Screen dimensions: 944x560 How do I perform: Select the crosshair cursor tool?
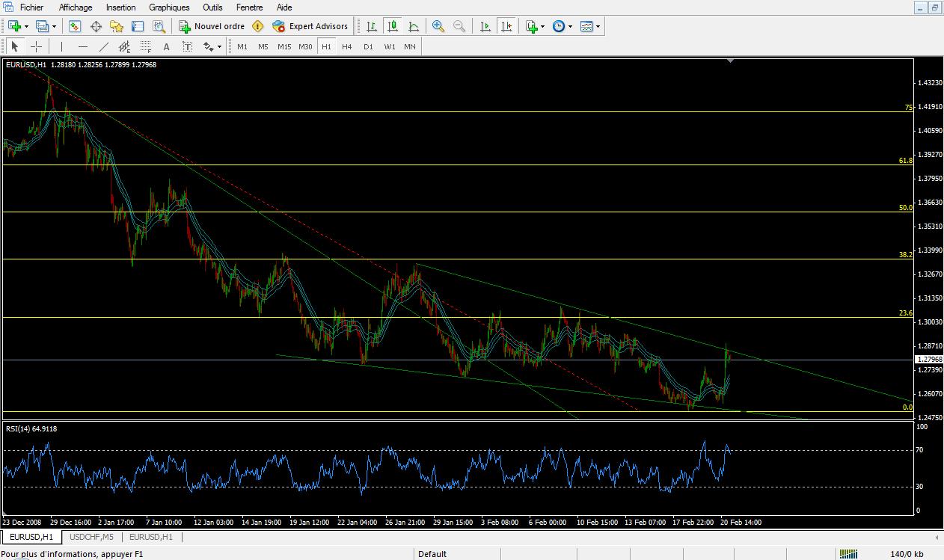point(36,46)
